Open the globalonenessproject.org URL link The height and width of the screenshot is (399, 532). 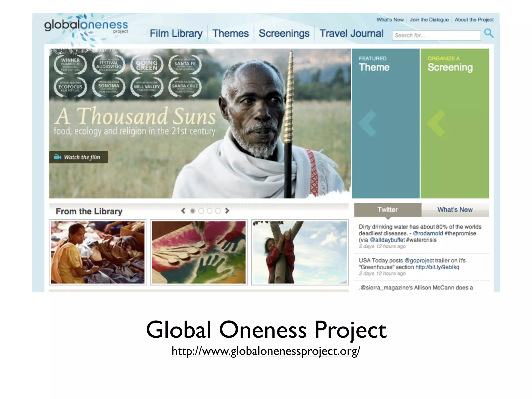tap(266, 351)
